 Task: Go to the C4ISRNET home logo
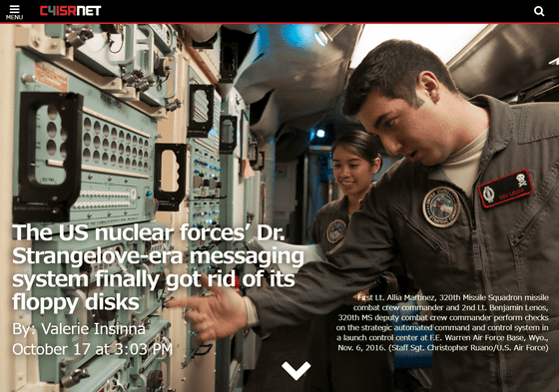[70, 11]
